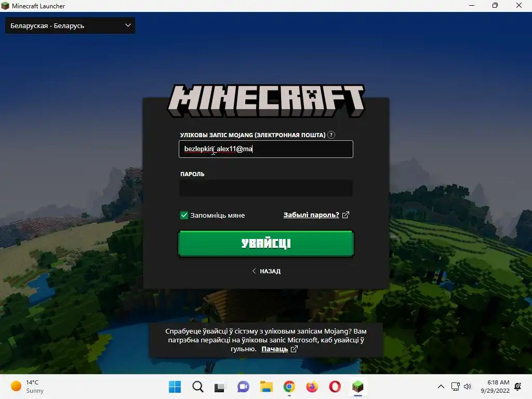The height and width of the screenshot is (399, 532).
Task: Go back with the Назад button
Action: 266,271
